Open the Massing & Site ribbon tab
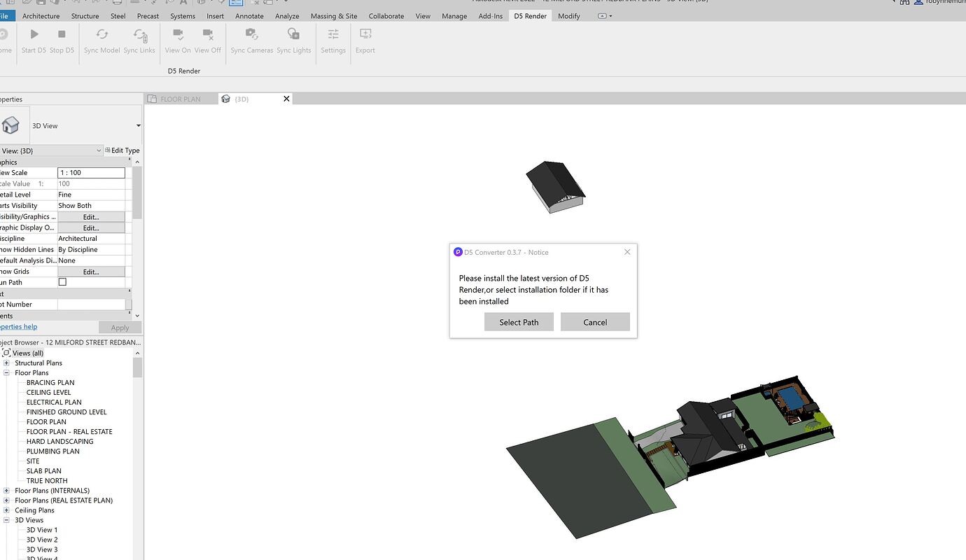The height and width of the screenshot is (560, 966). [x=334, y=16]
